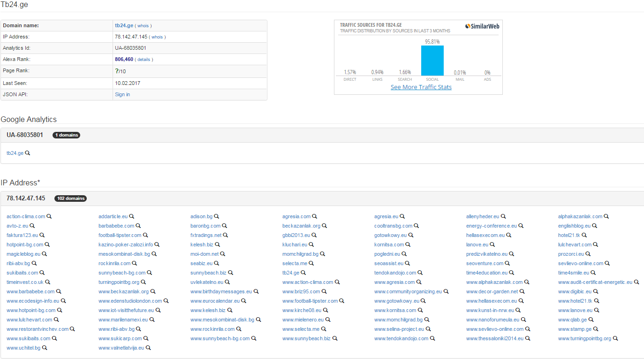Click the 102 domains badge
Screen dimensions: 644x359
point(71,199)
